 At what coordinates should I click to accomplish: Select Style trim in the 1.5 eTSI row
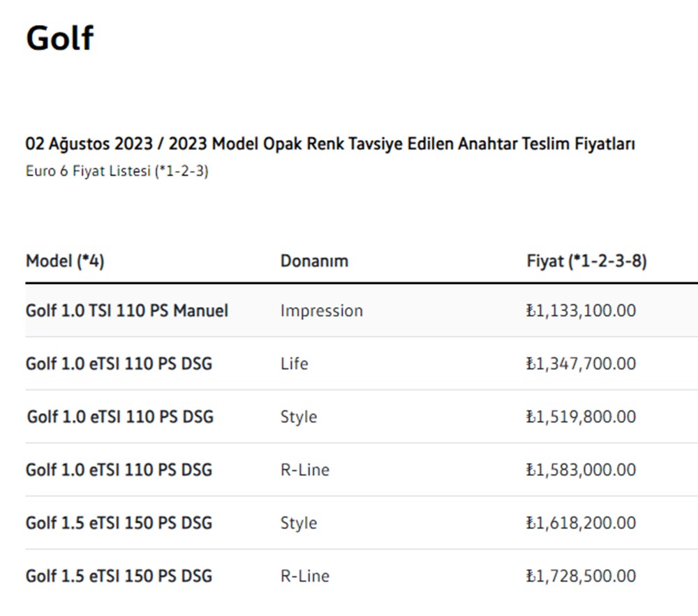[x=298, y=523]
